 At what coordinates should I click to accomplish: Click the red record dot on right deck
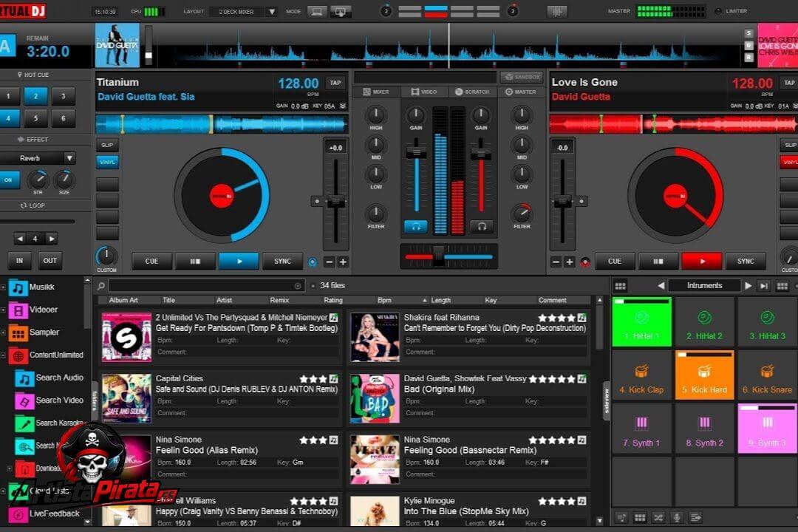(x=585, y=262)
